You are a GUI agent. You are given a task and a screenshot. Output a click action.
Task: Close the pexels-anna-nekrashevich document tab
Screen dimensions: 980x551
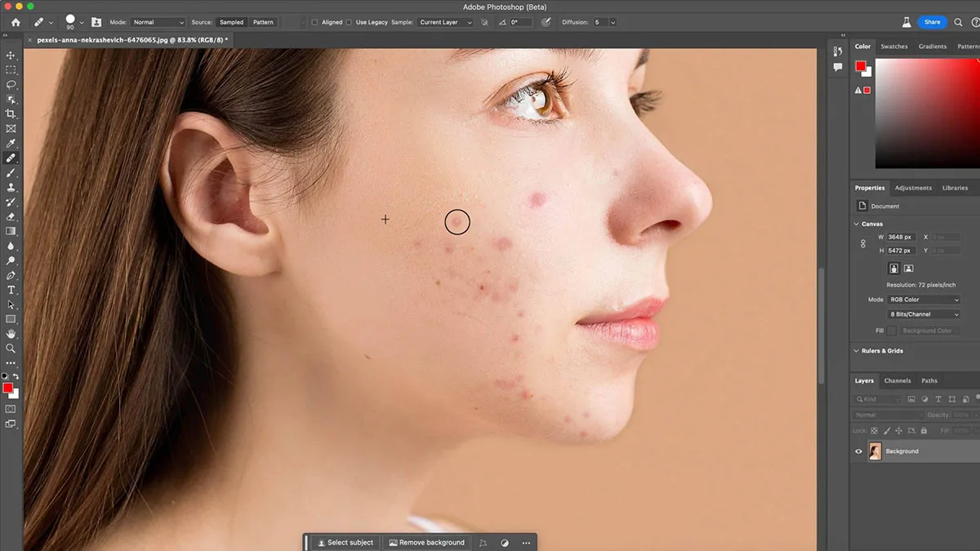coord(31,39)
